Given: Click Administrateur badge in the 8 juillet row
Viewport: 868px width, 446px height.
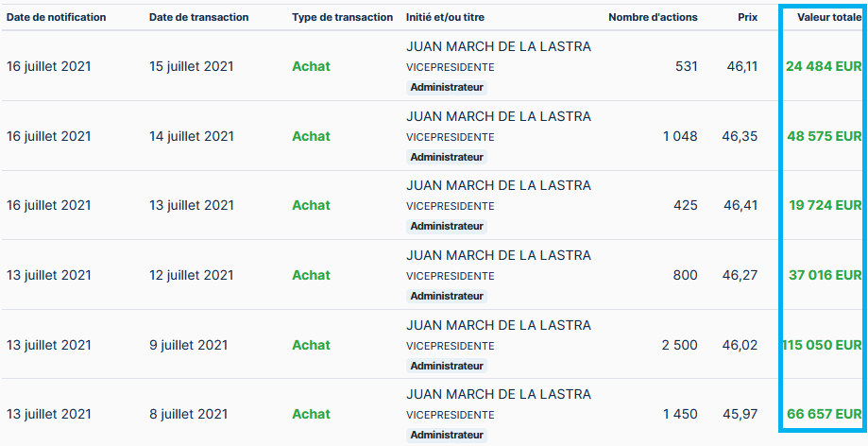Looking at the screenshot, I should click(447, 435).
